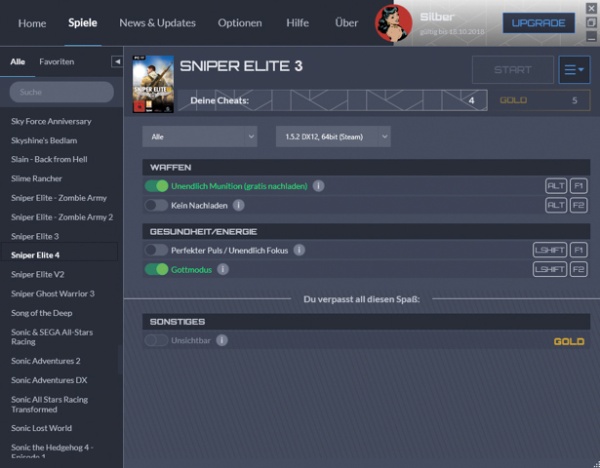
Task: Open the Hilfe tab
Action: tap(297, 23)
